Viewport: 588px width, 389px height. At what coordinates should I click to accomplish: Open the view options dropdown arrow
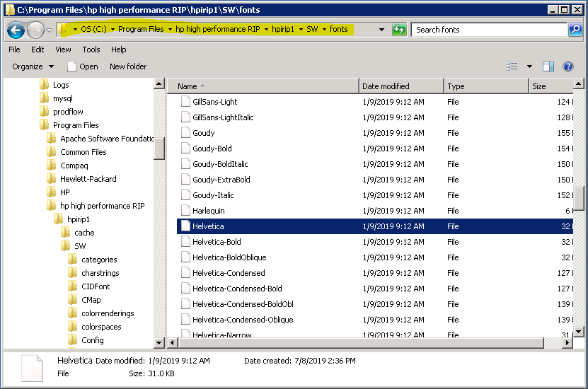[x=529, y=66]
